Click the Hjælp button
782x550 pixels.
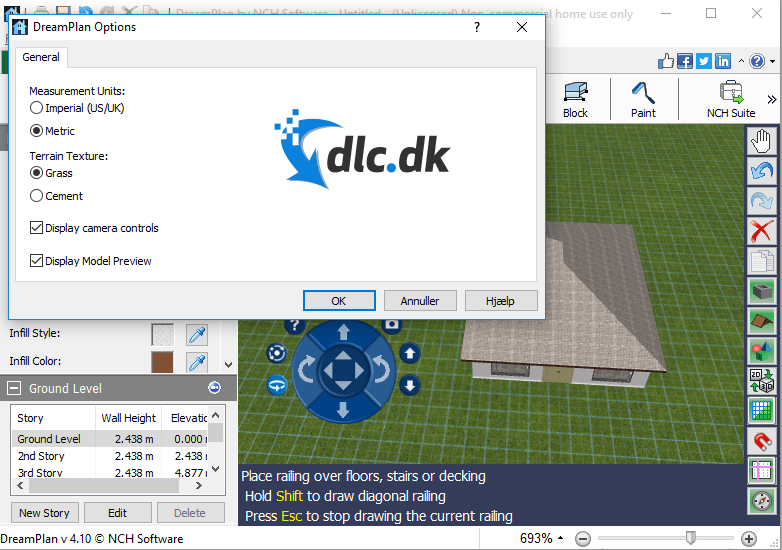pyautogui.click(x=501, y=301)
